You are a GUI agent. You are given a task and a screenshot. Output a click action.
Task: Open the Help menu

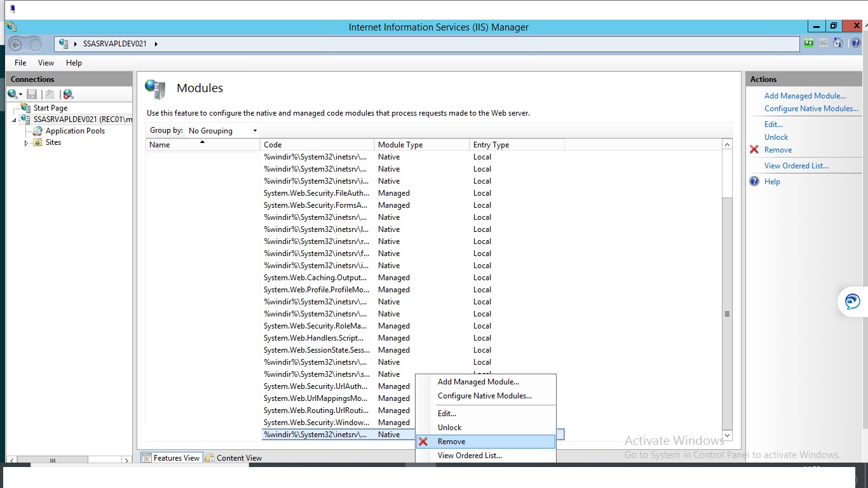74,63
